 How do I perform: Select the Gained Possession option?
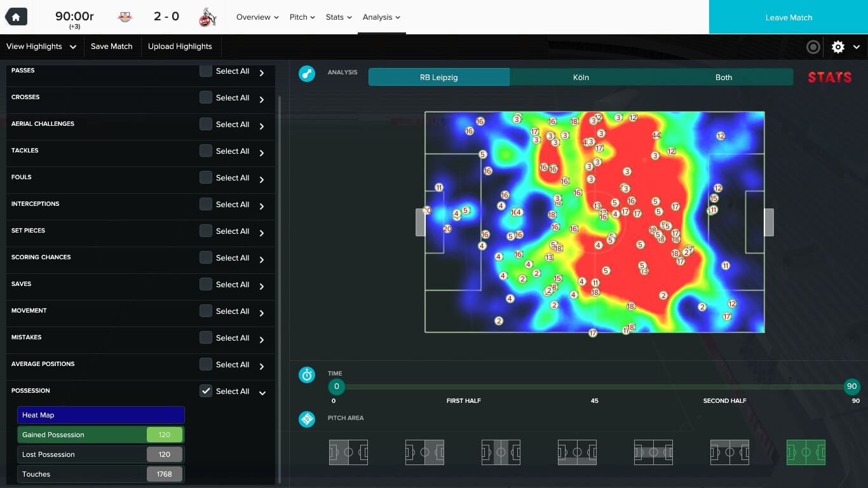coord(100,435)
